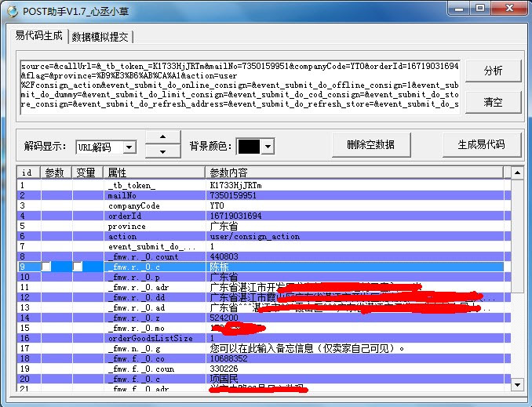Switch to the 数据模拟提交 tab
The width and height of the screenshot is (532, 407).
tap(100, 37)
